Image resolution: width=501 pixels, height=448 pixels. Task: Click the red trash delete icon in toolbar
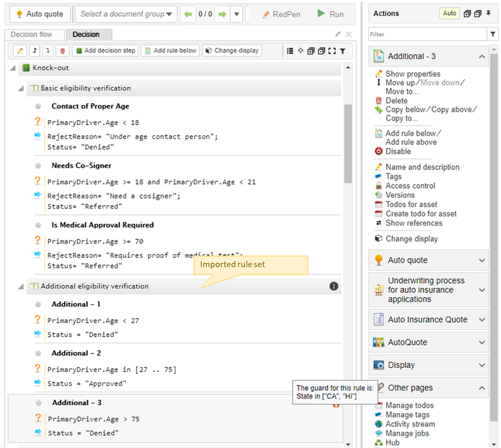click(x=63, y=51)
